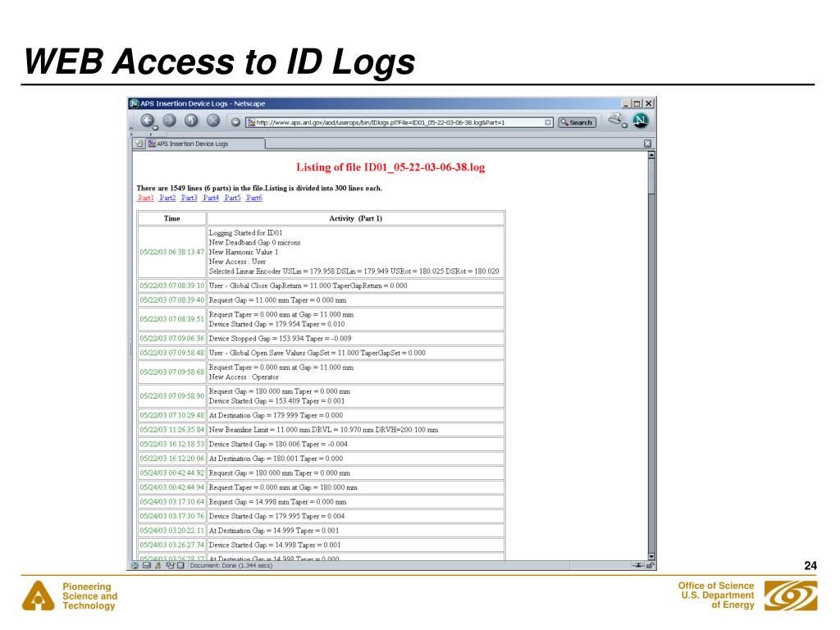
Task: Reload the page with Reload button
Action: [x=191, y=121]
